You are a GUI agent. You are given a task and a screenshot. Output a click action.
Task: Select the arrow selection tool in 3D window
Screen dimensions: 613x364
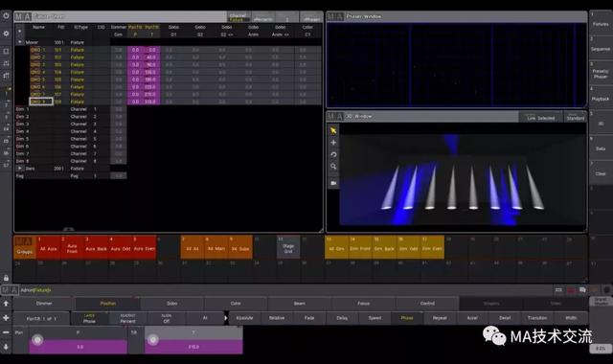tap(333, 130)
